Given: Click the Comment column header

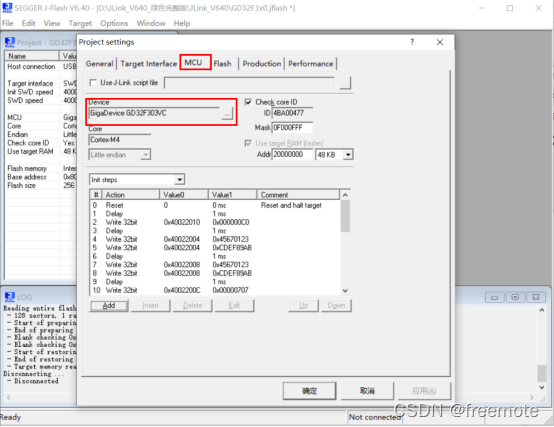Looking at the screenshot, I should pyautogui.click(x=298, y=195).
